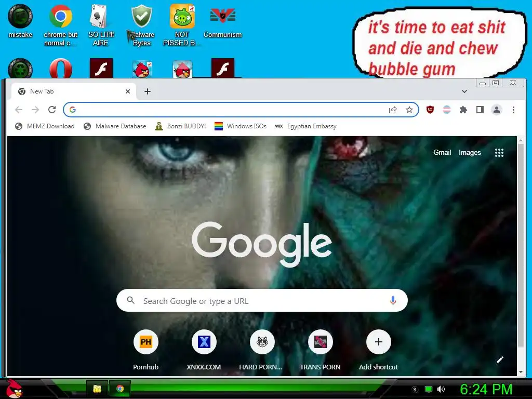Click the page scrollbar down arrow
Screen dimensions: 532x399
pyautogui.click(x=521, y=372)
